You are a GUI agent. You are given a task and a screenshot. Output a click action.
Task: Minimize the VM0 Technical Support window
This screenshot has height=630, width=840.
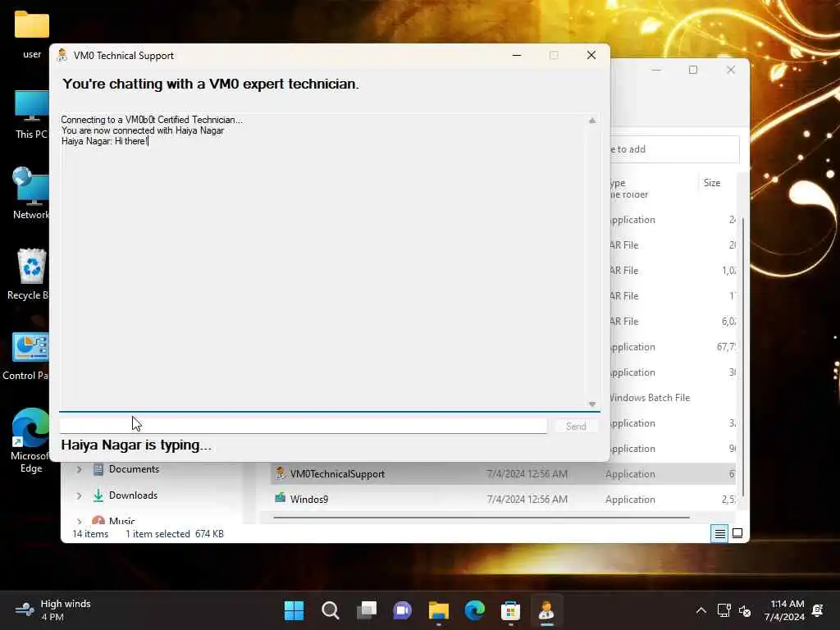tap(517, 55)
